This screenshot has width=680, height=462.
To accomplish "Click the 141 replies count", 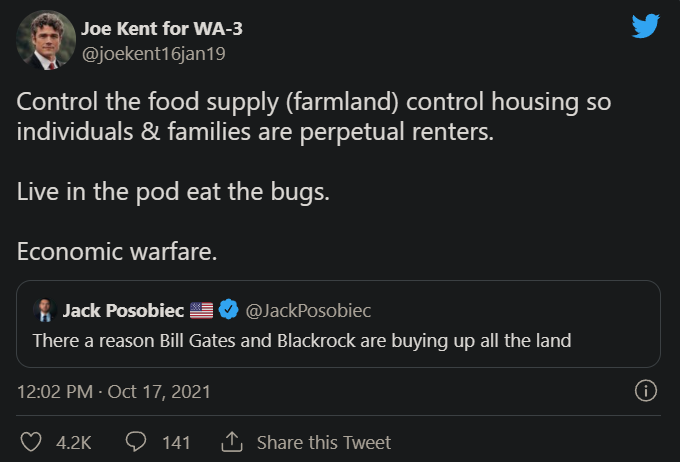I will tap(176, 442).
